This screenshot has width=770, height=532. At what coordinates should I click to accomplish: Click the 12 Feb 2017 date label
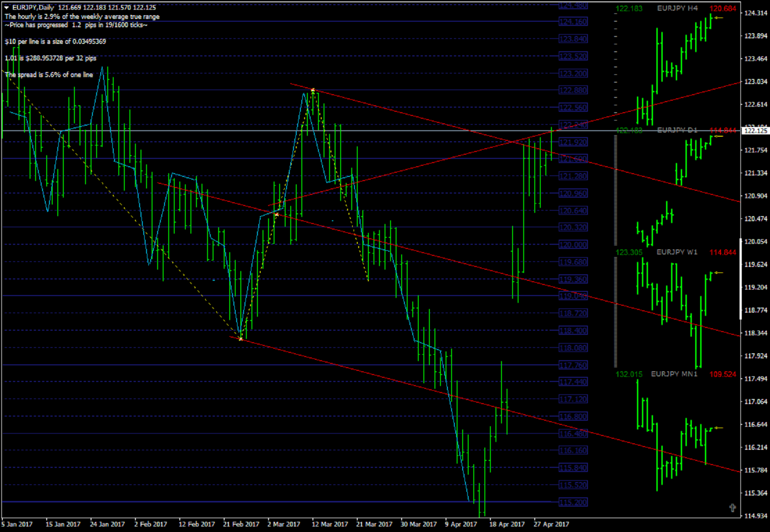(x=196, y=524)
